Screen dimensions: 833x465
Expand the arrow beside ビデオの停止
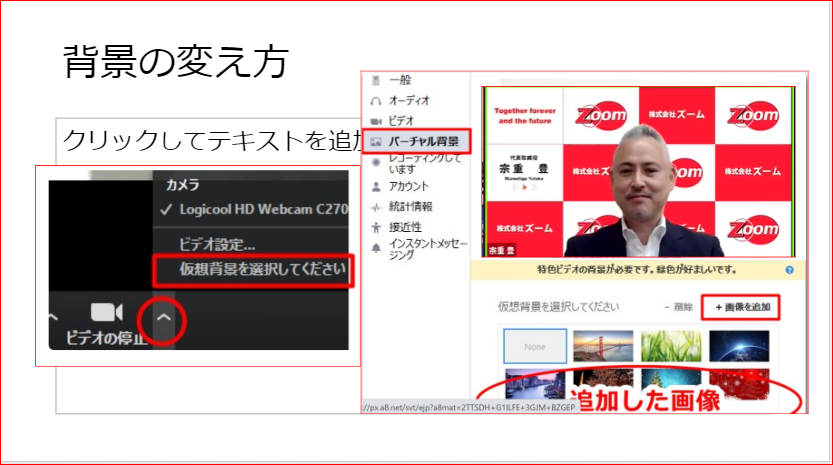164,318
